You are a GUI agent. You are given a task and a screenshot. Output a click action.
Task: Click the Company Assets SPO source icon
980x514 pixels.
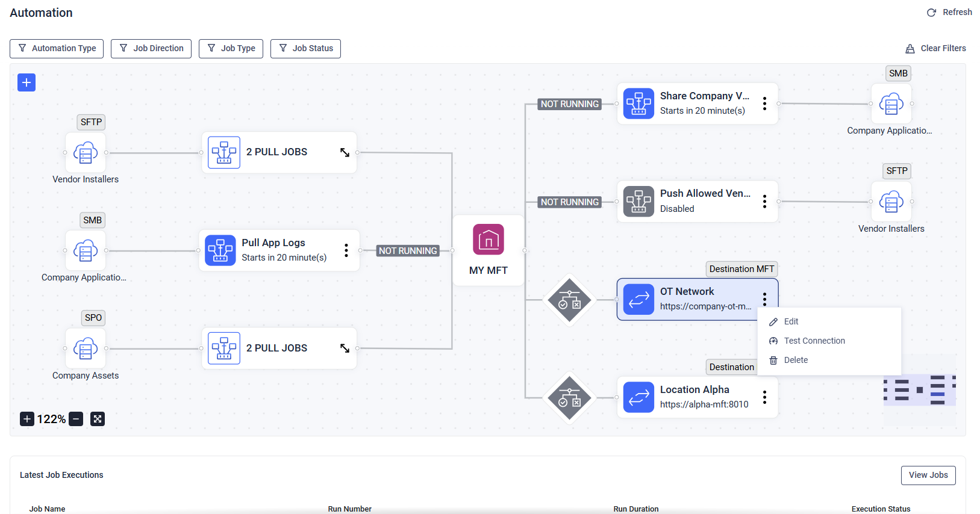tap(86, 348)
